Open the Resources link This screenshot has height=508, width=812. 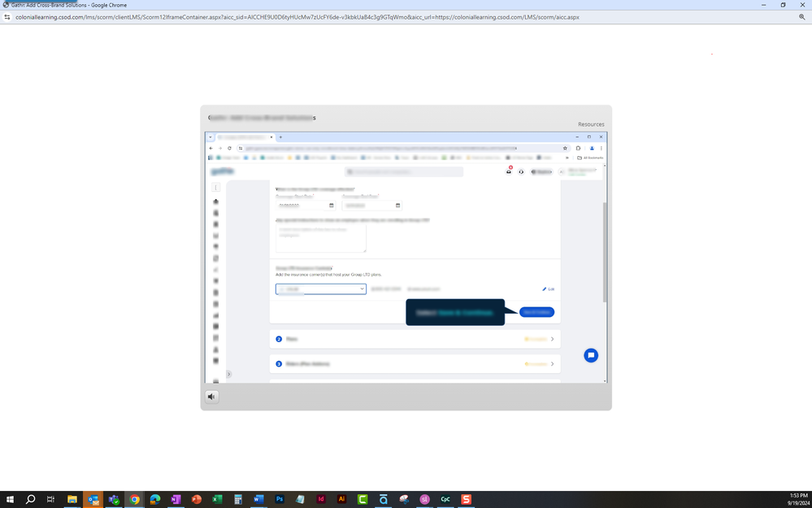pyautogui.click(x=591, y=124)
